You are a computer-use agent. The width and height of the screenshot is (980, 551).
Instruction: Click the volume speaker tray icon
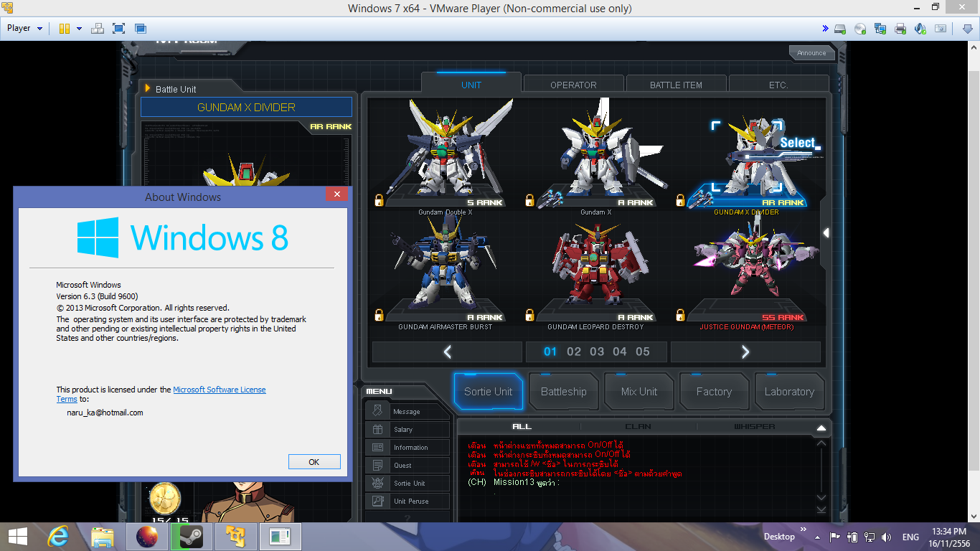click(886, 537)
